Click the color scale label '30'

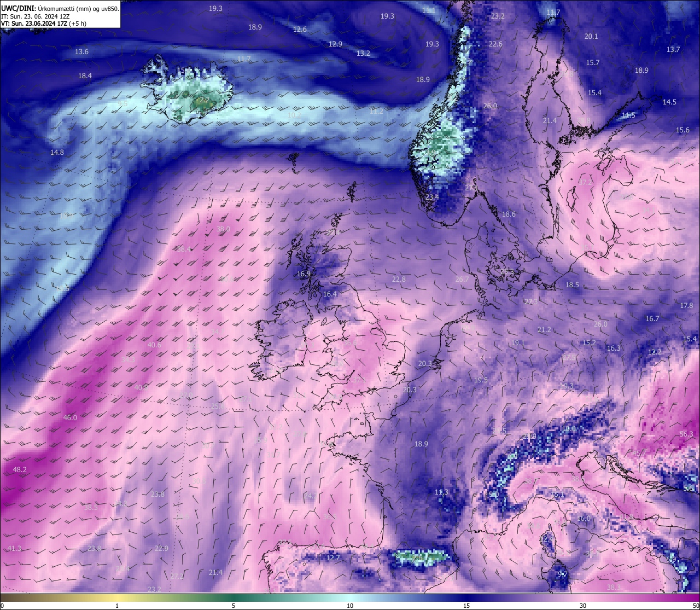click(x=583, y=606)
